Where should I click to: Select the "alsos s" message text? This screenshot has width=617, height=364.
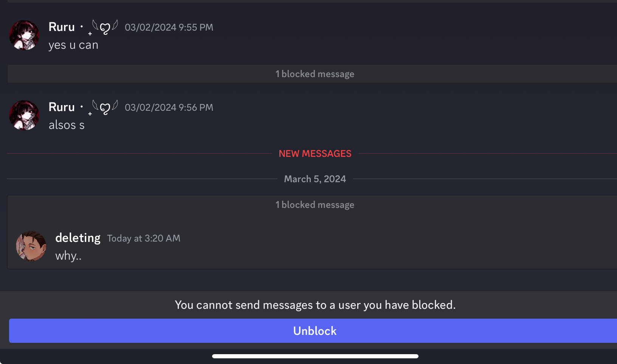click(67, 125)
